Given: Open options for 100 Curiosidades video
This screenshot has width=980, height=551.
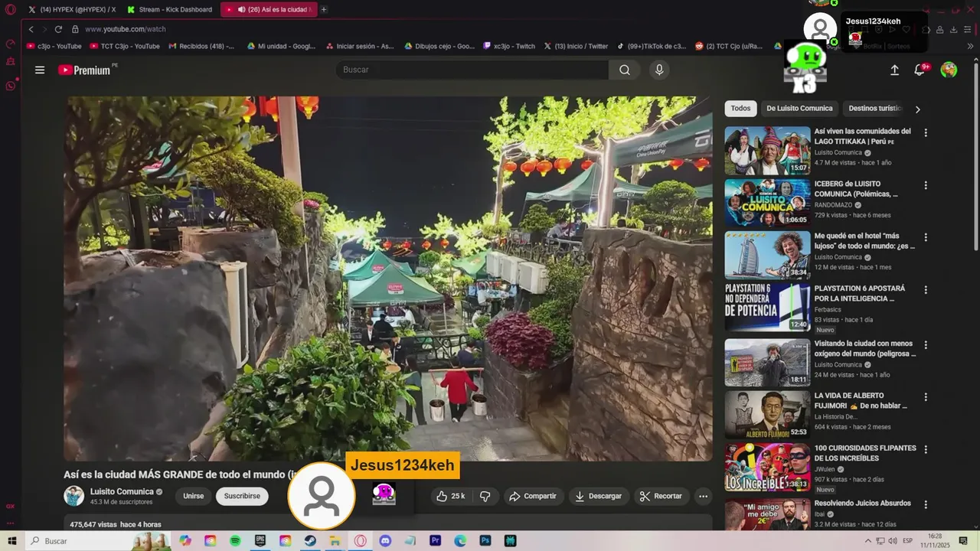Looking at the screenshot, I should point(925,449).
